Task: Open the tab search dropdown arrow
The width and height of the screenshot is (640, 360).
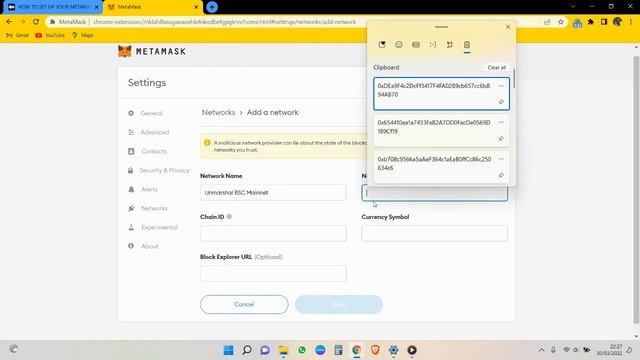Action: 573,7
